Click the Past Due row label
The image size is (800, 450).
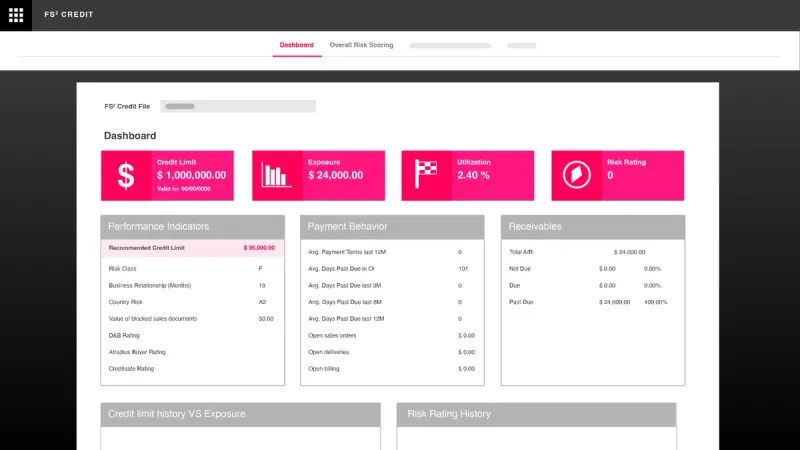(521, 302)
